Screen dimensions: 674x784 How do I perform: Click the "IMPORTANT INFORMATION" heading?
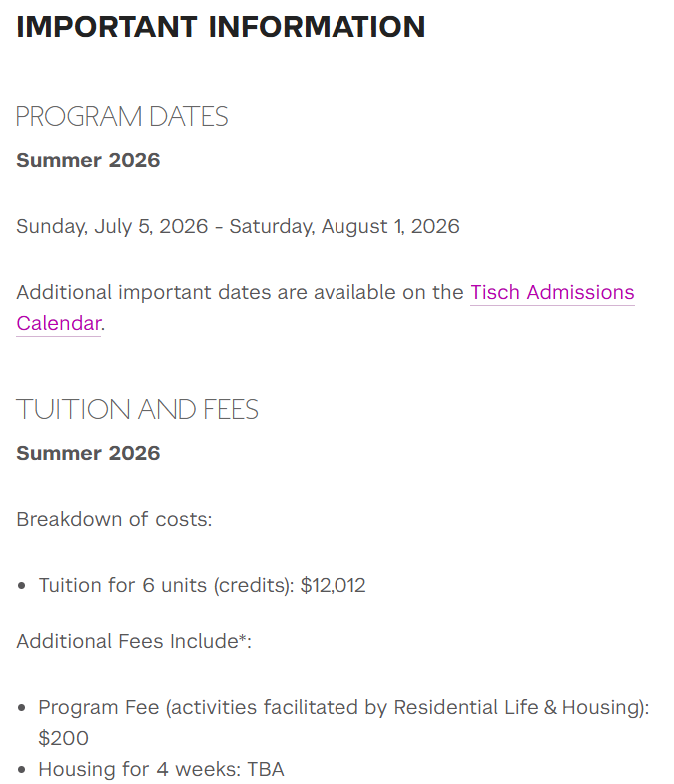pyautogui.click(x=221, y=27)
